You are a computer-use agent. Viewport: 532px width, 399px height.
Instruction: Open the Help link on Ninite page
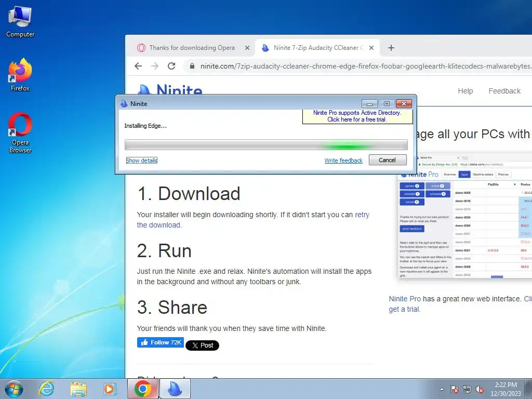click(465, 91)
